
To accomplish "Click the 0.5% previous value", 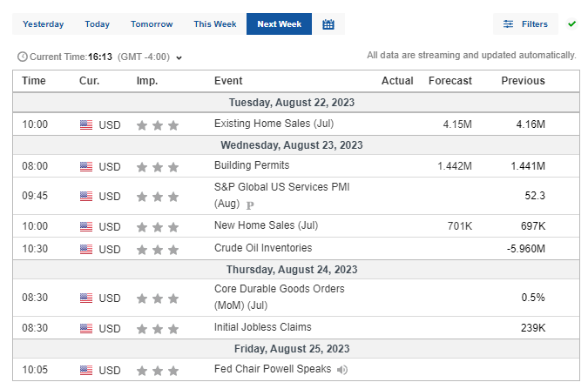I will (533, 298).
